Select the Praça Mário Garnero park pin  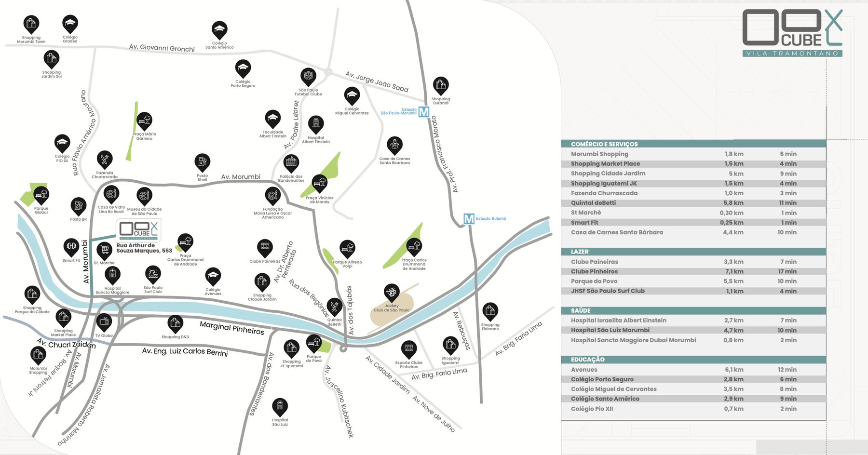point(144,121)
